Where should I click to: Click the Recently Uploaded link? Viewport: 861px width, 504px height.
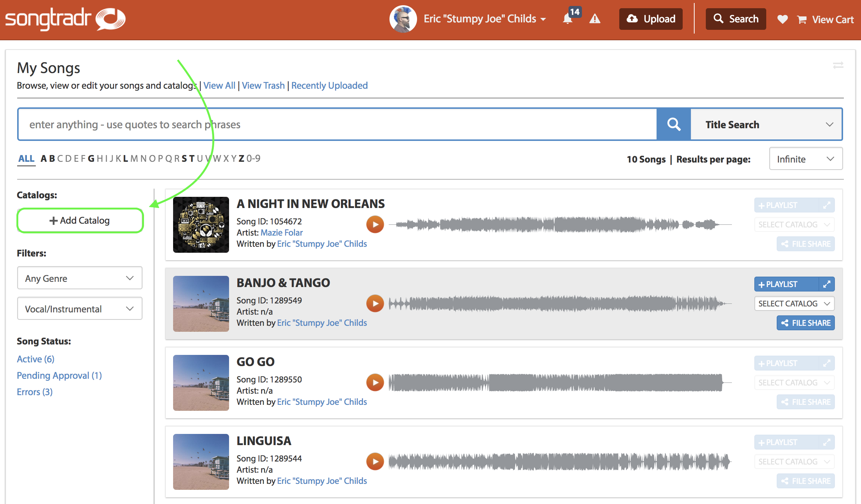(x=329, y=85)
